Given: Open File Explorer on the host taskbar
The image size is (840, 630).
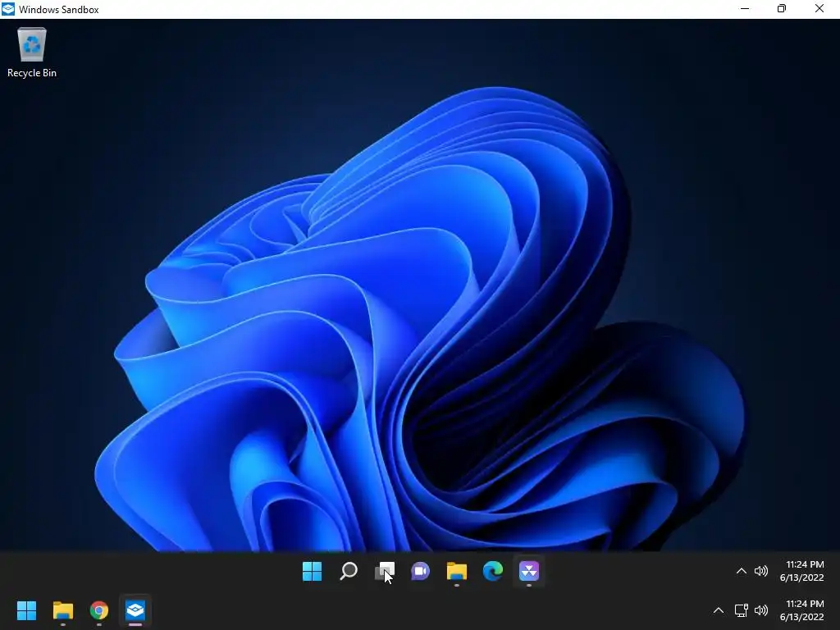Looking at the screenshot, I should pyautogui.click(x=62, y=610).
